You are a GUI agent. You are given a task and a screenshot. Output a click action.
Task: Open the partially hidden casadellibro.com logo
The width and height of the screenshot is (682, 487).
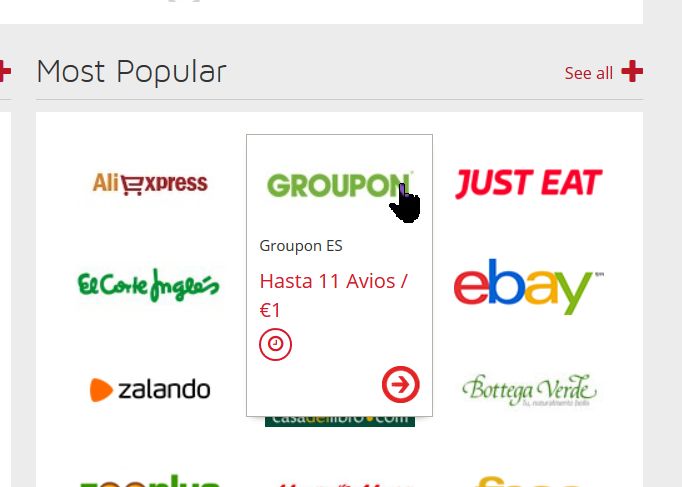click(x=340, y=421)
